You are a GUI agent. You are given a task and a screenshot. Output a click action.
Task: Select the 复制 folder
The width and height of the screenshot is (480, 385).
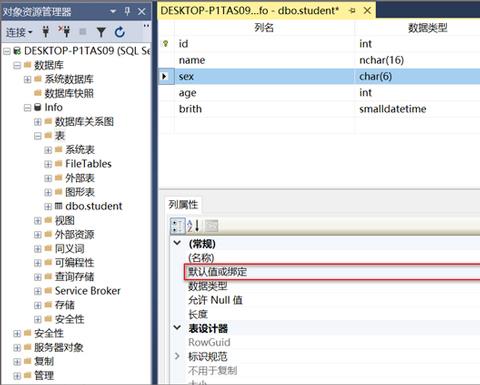click(x=44, y=361)
